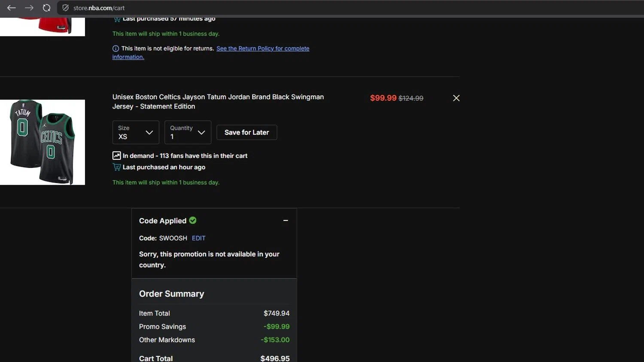View the red jersey thumbnail at top
This screenshot has height=362, width=644.
pyautogui.click(x=43, y=27)
